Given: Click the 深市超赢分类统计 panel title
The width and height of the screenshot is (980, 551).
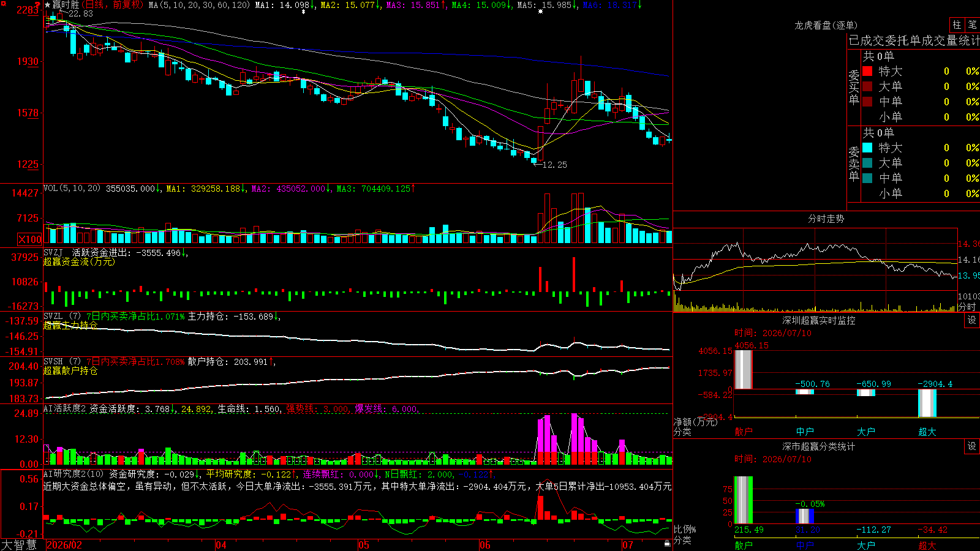Looking at the screenshot, I should tap(819, 446).
